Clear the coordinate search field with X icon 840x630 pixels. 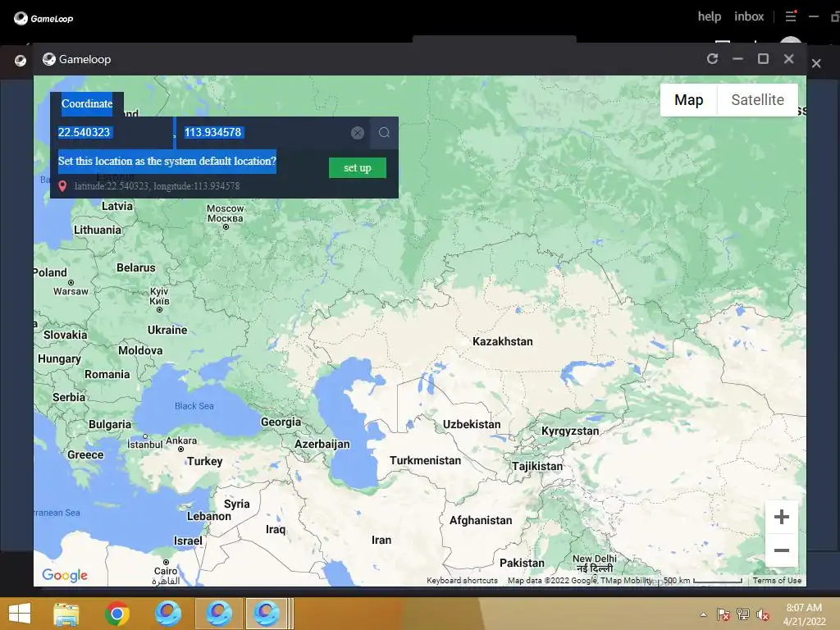pos(358,133)
